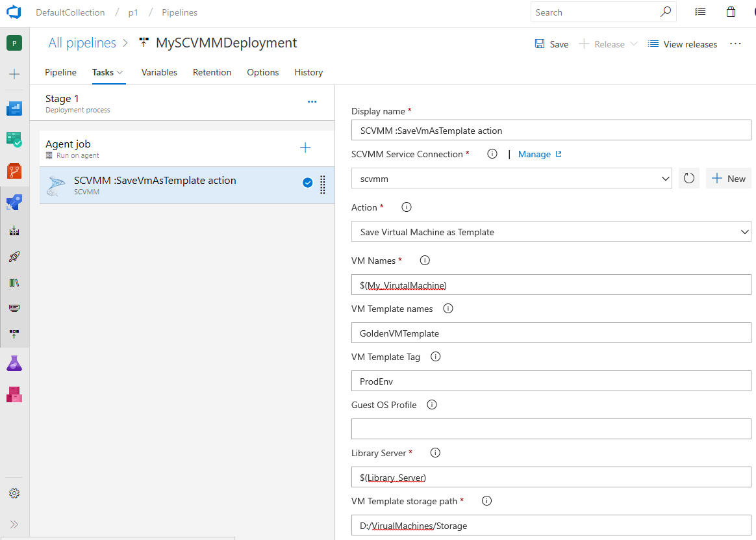Open the Releases rocket icon in sidebar
Viewport: 756px width, 540px height.
click(14, 256)
